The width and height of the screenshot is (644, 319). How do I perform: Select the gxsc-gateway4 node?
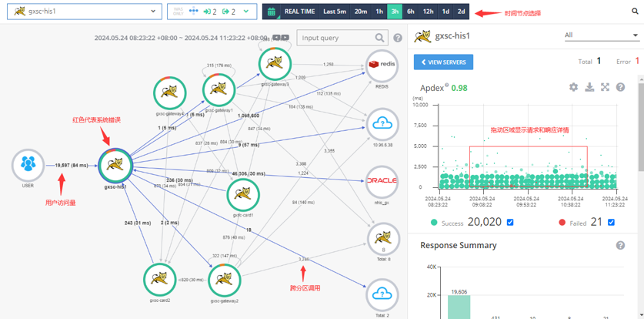(170, 93)
